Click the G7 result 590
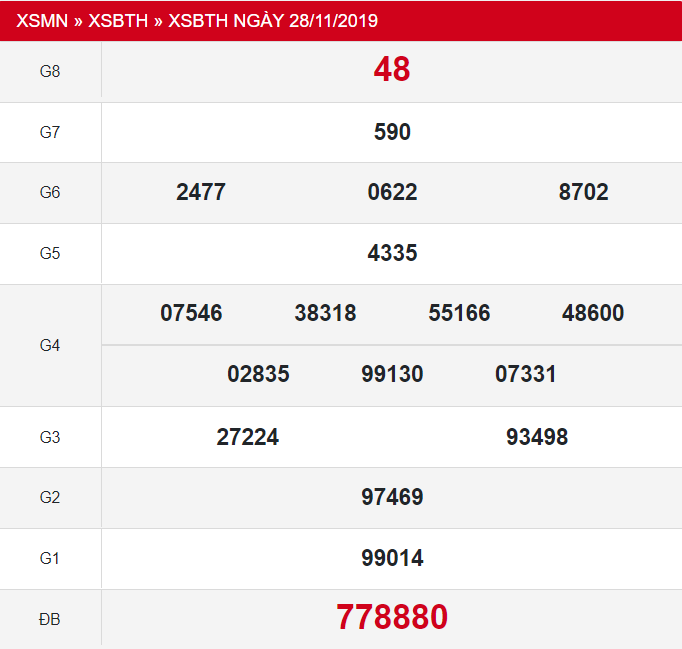The image size is (682, 649). [x=392, y=132]
